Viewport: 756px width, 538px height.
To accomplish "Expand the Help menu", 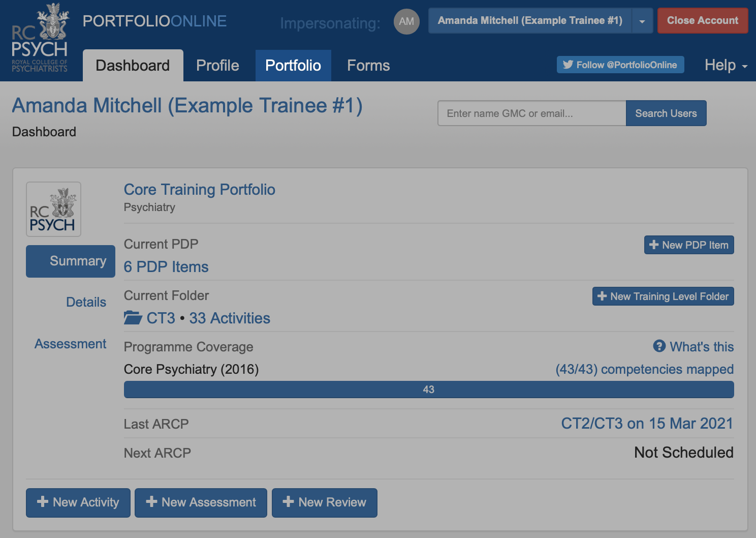I will [726, 65].
